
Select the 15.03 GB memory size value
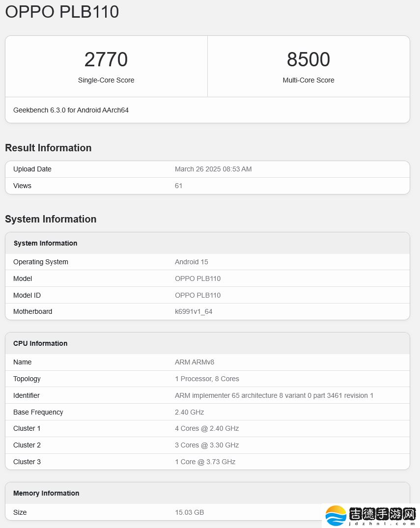tap(189, 512)
